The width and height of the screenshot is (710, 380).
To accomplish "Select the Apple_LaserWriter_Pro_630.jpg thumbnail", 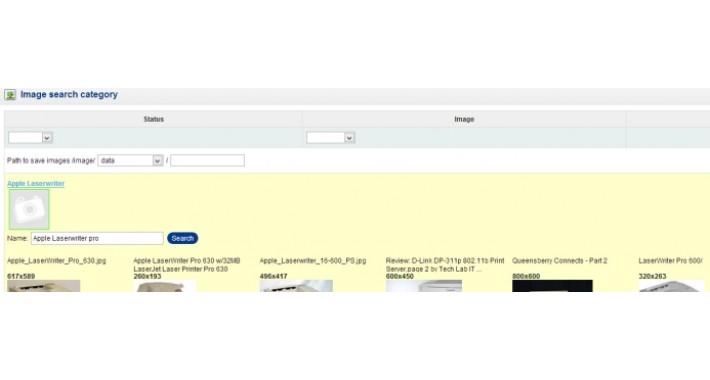I will point(44,286).
